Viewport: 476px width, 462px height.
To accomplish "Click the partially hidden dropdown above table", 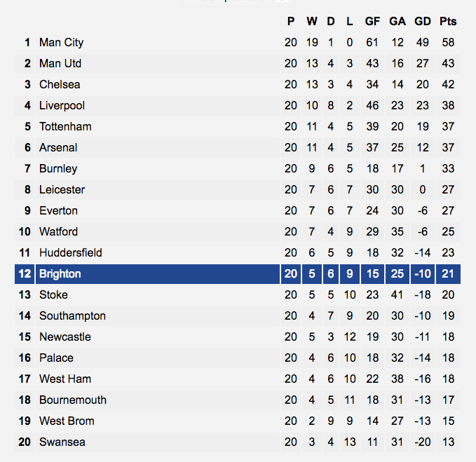I will click(238, 2).
